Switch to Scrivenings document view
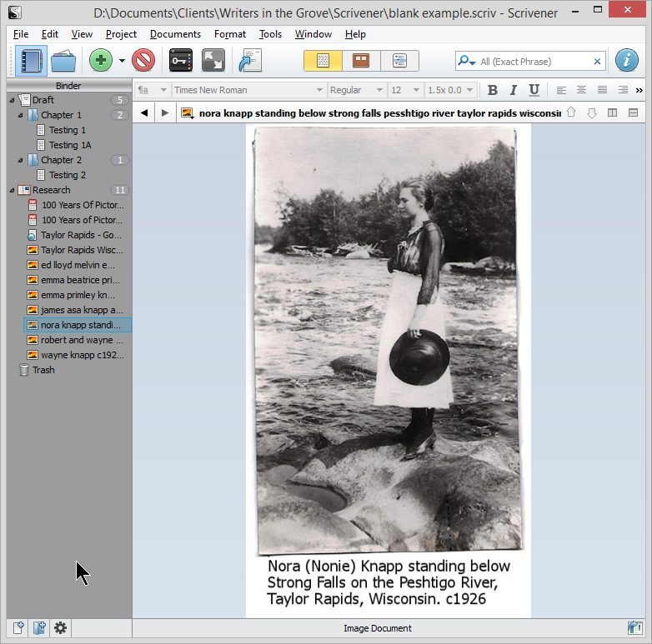The height and width of the screenshot is (644, 652). [323, 61]
